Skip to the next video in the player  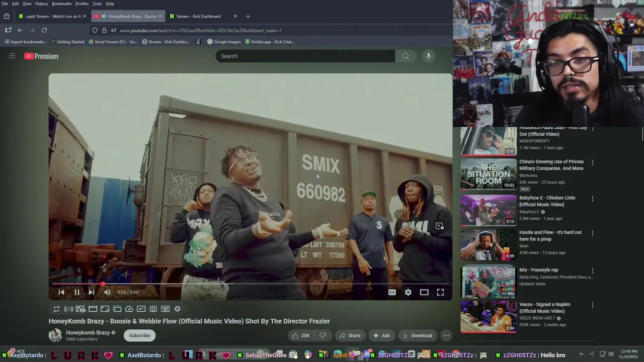91,292
